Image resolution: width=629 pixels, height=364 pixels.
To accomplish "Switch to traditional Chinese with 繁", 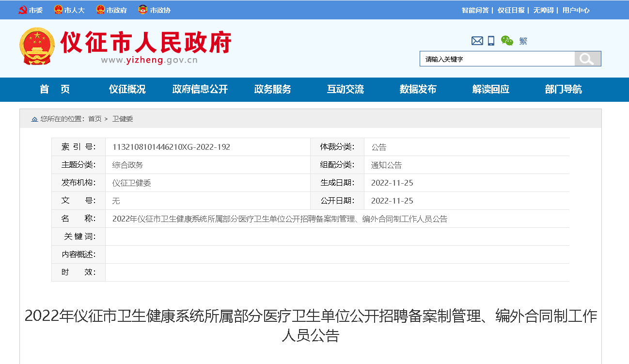I will [523, 41].
